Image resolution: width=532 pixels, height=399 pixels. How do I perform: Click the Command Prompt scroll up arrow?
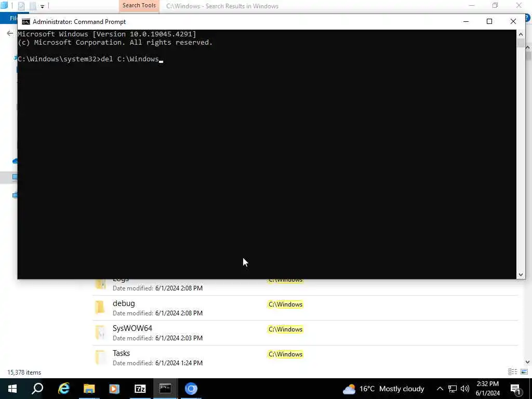pos(521,34)
